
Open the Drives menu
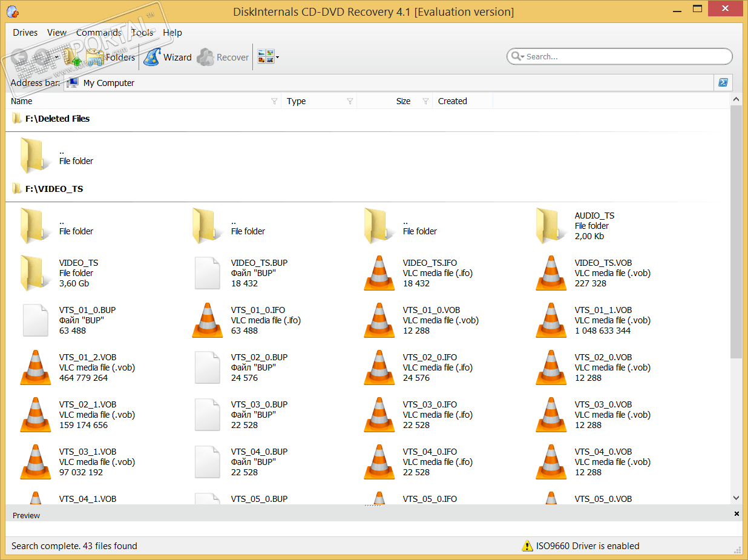click(x=25, y=33)
